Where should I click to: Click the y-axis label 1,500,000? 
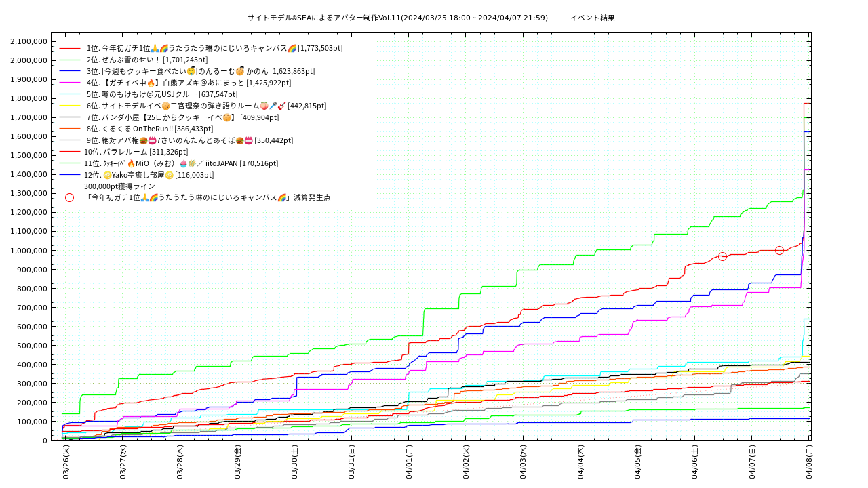coord(29,155)
